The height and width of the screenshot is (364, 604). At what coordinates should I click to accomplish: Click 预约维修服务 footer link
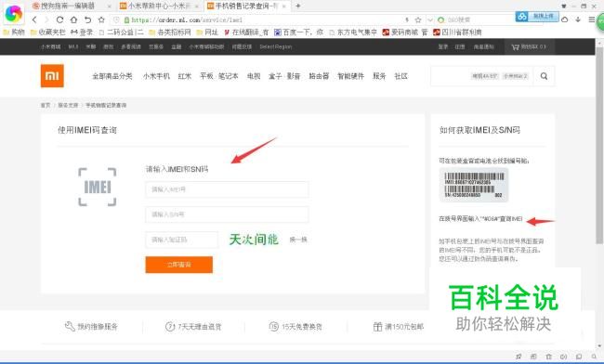pyautogui.click(x=91, y=327)
